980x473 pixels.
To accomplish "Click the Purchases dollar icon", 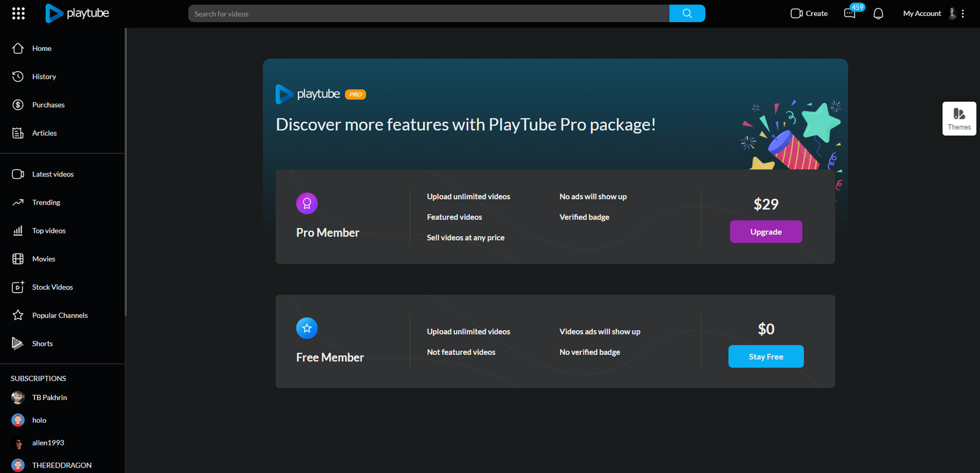I will 18,105.
